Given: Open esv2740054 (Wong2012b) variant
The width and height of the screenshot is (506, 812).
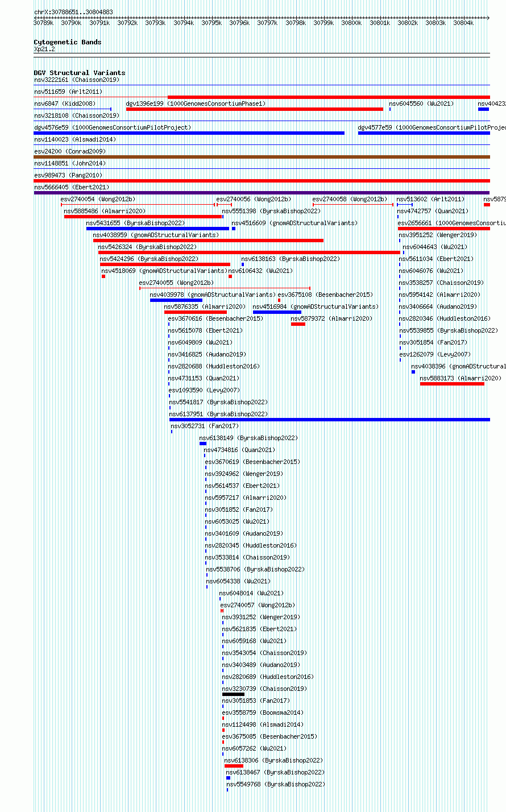Looking at the screenshot, I should [98, 200].
